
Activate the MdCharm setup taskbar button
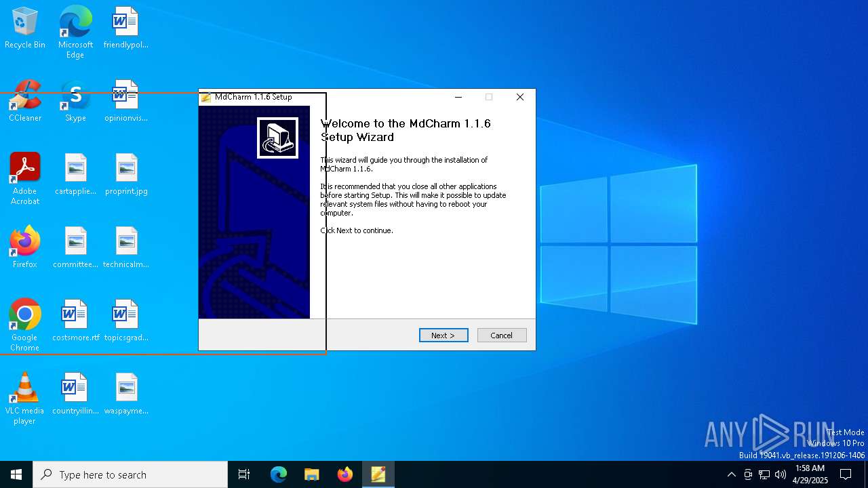378,474
